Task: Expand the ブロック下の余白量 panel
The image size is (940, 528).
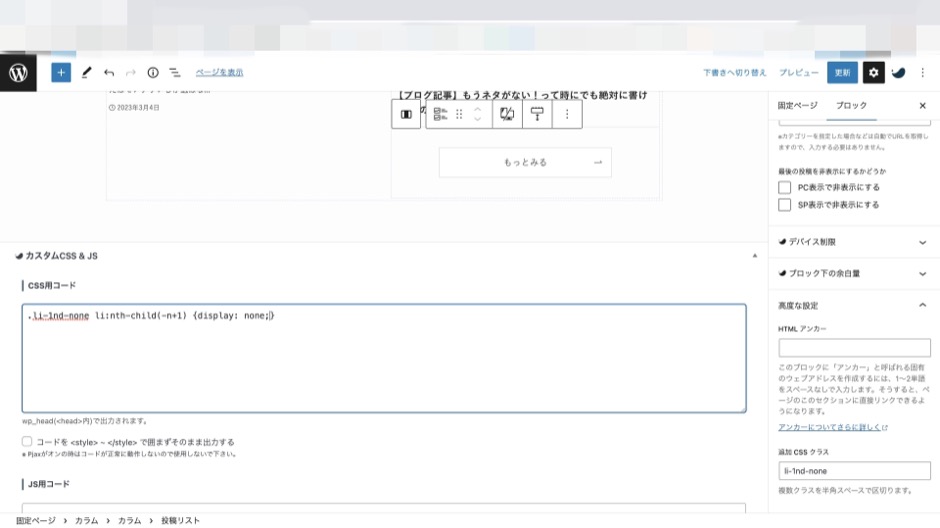Action: pyautogui.click(x=854, y=273)
